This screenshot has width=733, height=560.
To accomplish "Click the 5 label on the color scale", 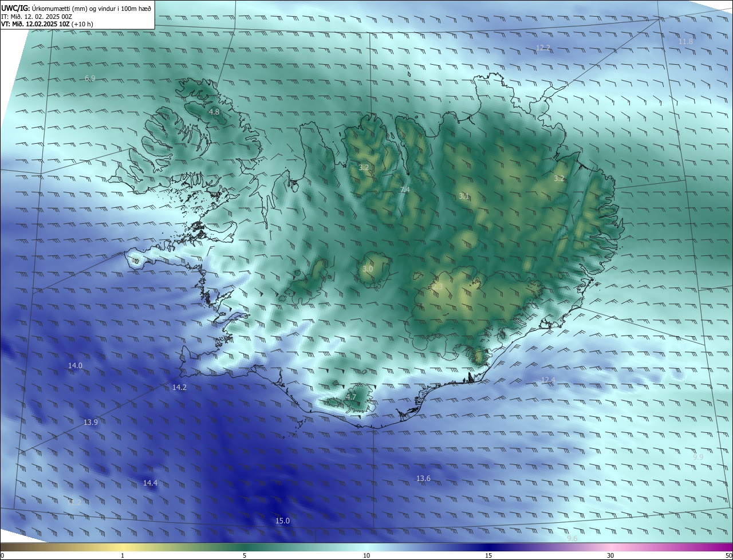I will [245, 555].
